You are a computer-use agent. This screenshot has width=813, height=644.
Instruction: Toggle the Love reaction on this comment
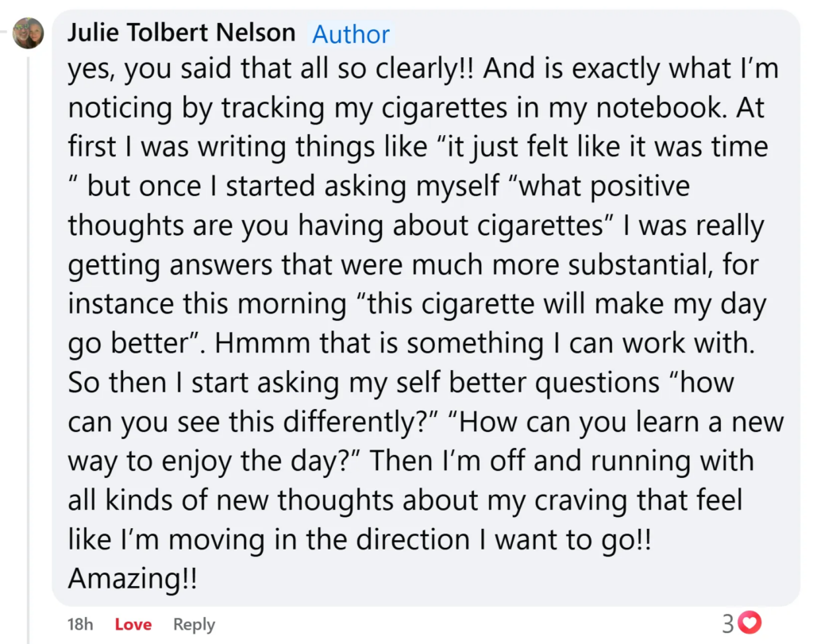(133, 624)
